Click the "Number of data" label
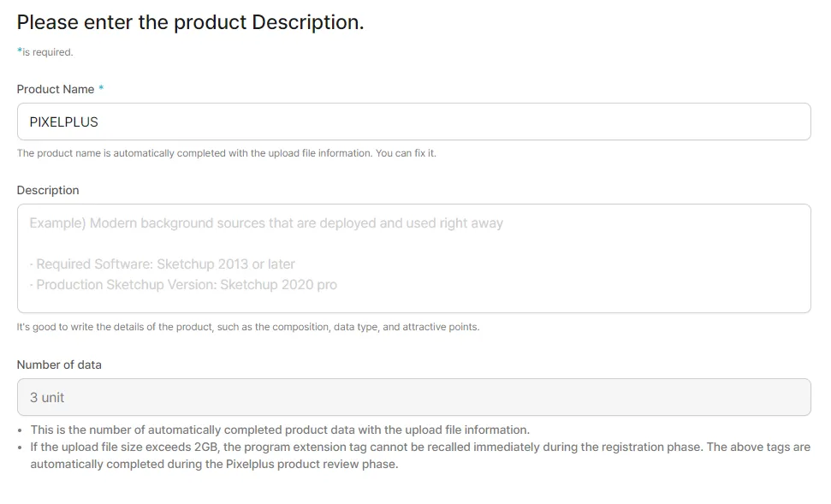This screenshot has width=831, height=504. [59, 365]
